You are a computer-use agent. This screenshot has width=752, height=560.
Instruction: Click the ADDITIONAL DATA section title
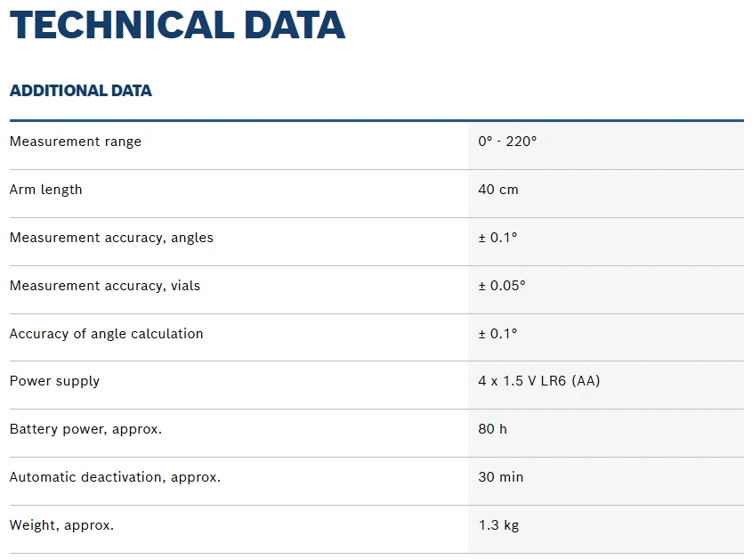[x=81, y=91]
